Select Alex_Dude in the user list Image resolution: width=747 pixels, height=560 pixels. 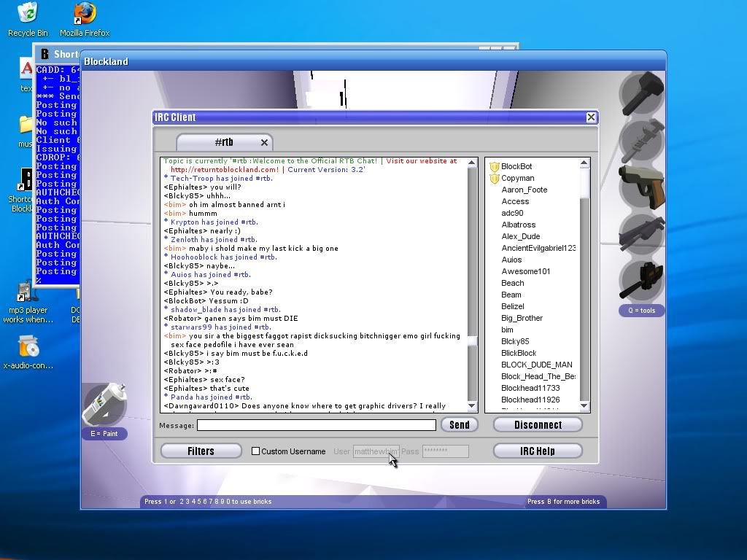tap(521, 237)
